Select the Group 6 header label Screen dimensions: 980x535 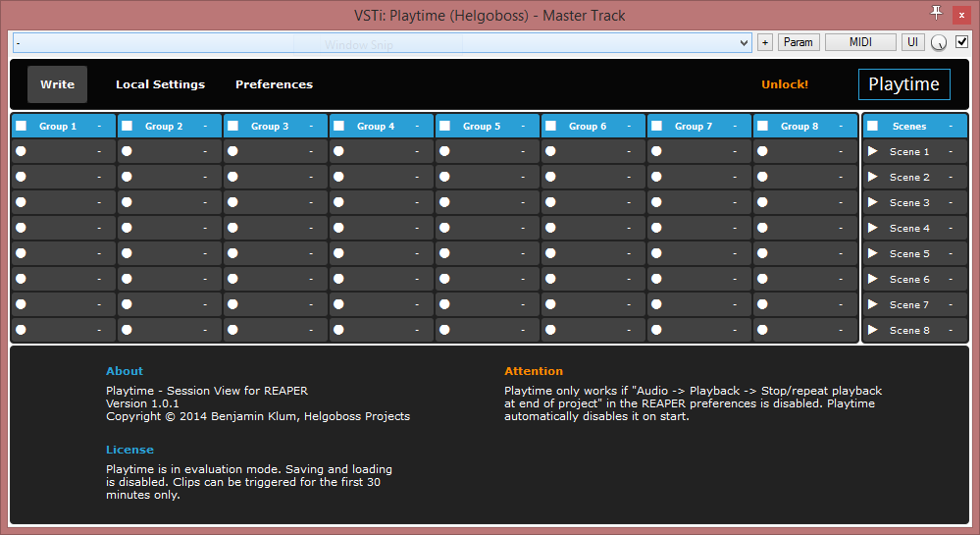[x=588, y=126]
